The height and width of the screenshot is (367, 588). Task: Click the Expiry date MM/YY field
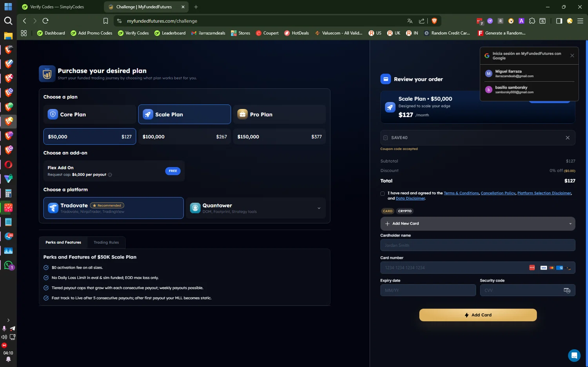(x=428, y=290)
